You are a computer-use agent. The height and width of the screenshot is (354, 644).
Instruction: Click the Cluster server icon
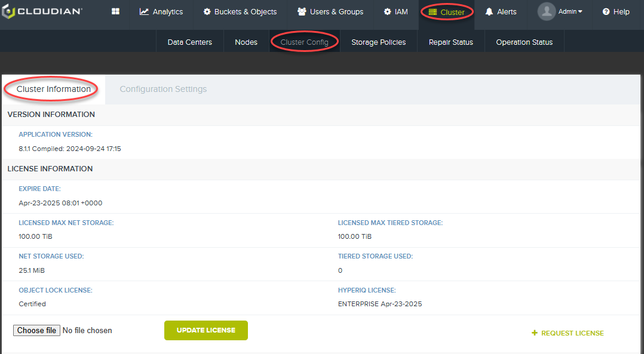pyautogui.click(x=433, y=12)
